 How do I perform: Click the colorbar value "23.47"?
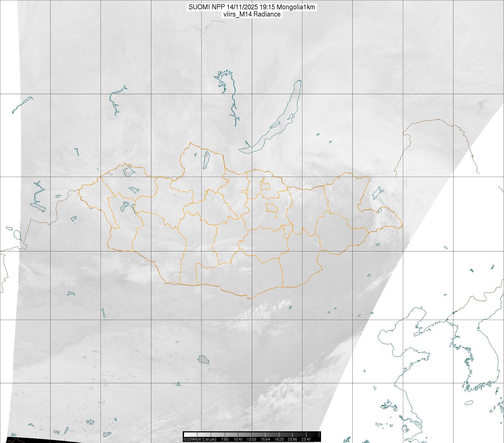click(306, 439)
